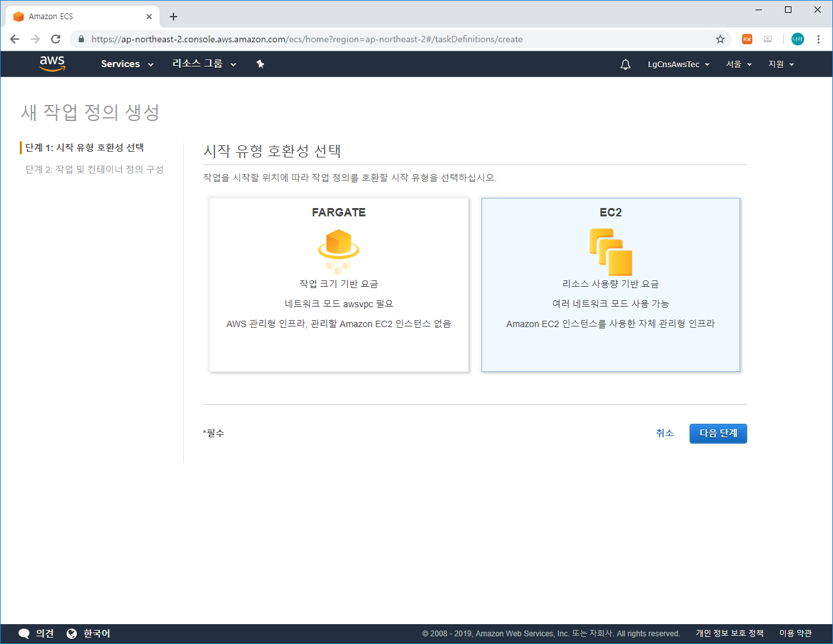Screen dimensions: 833x644
Task: Click the gray browser extension icon
Action: point(768,39)
